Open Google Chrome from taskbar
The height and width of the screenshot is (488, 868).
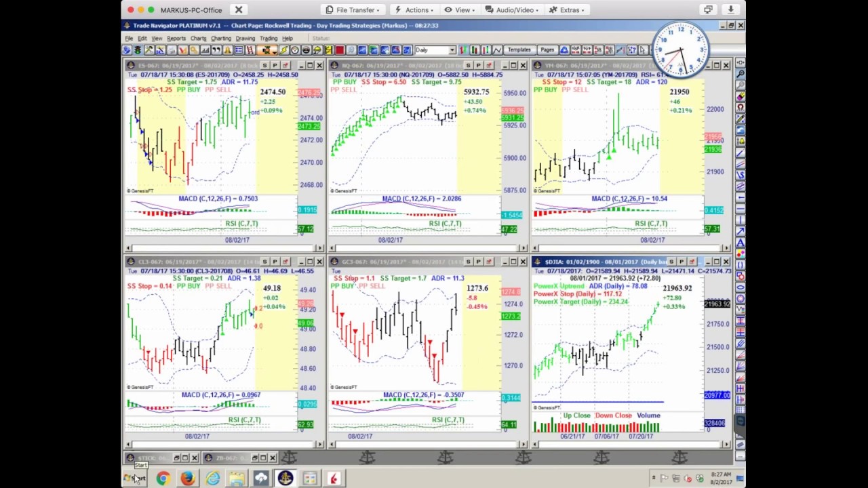(x=163, y=479)
